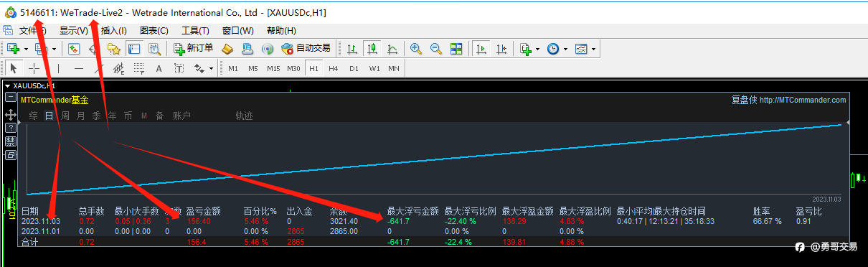The image size is (868, 267).
Task: Switch chart to bar chart mode
Action: (x=352, y=49)
